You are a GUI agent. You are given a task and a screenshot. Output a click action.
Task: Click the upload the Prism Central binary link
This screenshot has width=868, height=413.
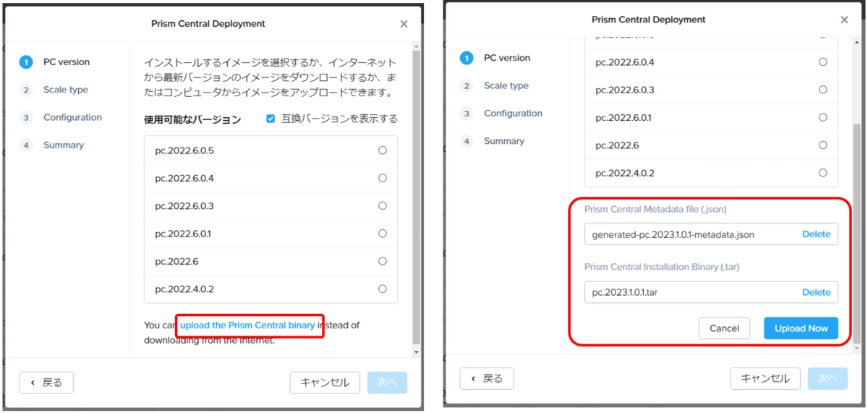(247, 325)
